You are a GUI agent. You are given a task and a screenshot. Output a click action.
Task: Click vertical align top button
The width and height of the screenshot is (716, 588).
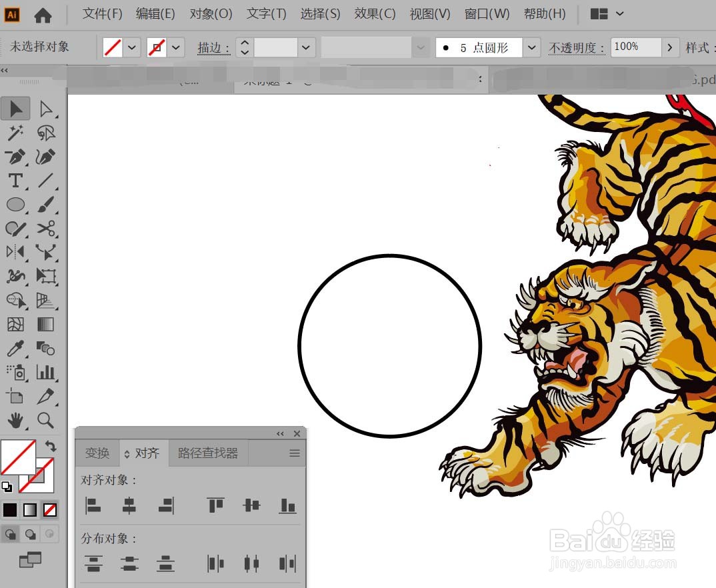[x=215, y=505]
